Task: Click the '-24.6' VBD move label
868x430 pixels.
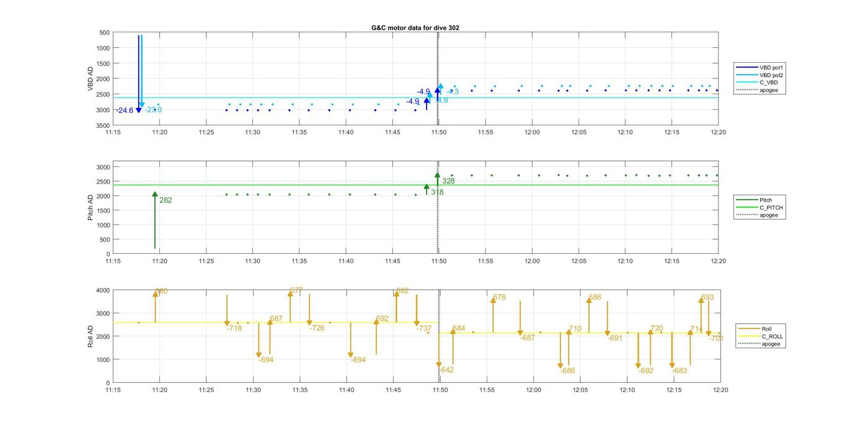Action: pos(124,110)
